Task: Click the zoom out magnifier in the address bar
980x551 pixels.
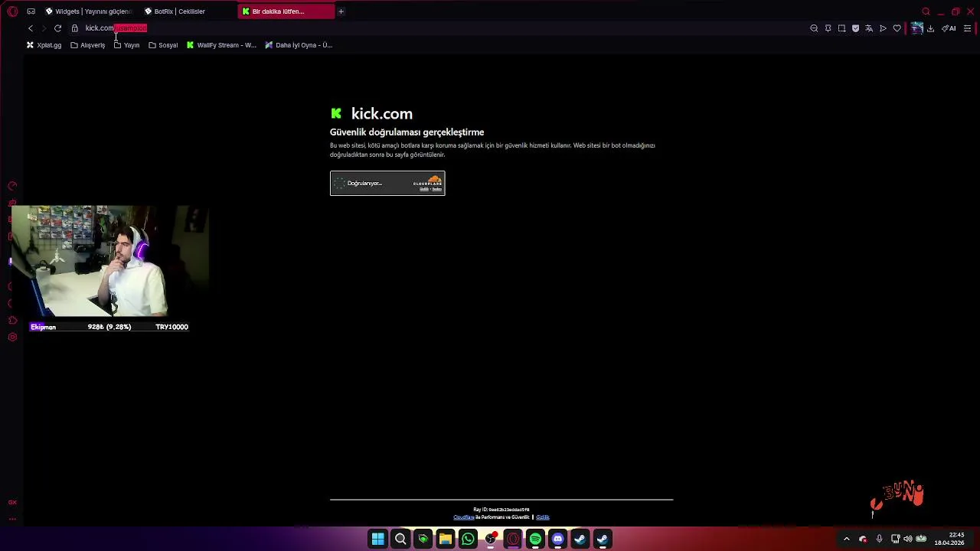Action: click(x=814, y=28)
